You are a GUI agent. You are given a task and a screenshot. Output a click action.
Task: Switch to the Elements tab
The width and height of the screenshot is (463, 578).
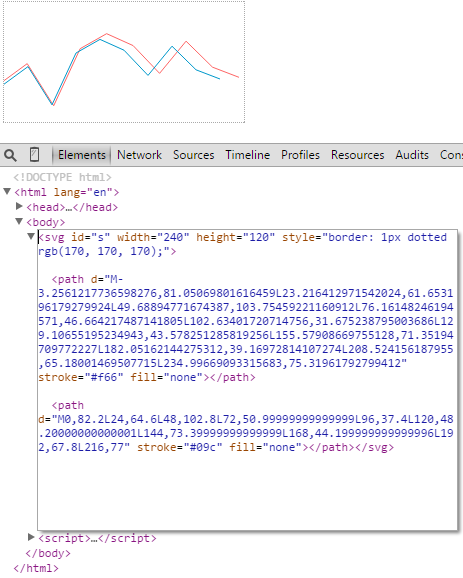pos(82,155)
